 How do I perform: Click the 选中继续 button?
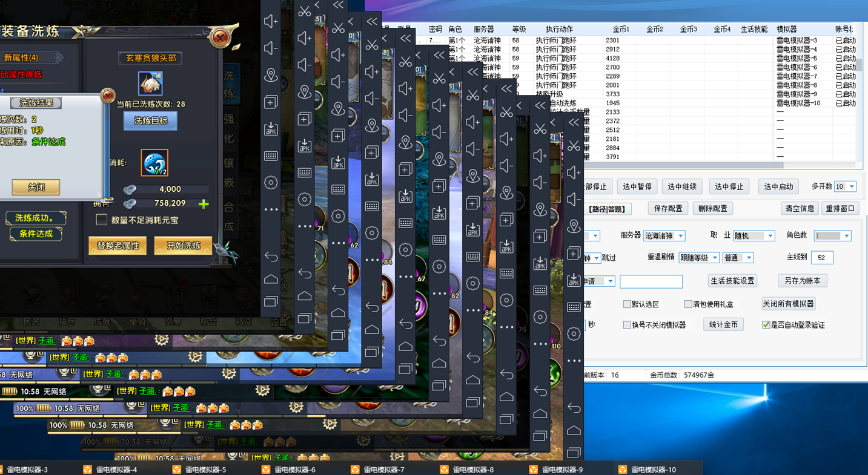click(x=682, y=186)
